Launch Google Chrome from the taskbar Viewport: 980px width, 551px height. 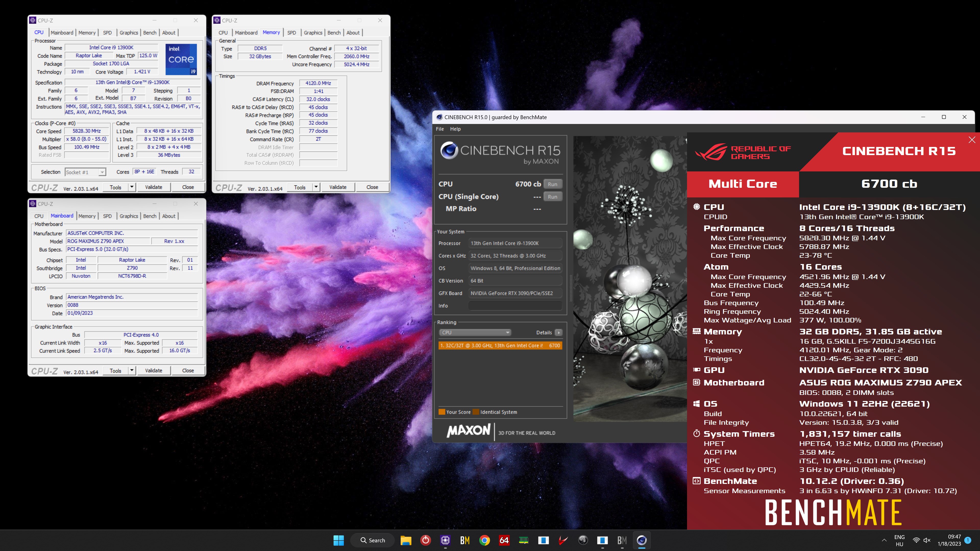[x=484, y=540]
